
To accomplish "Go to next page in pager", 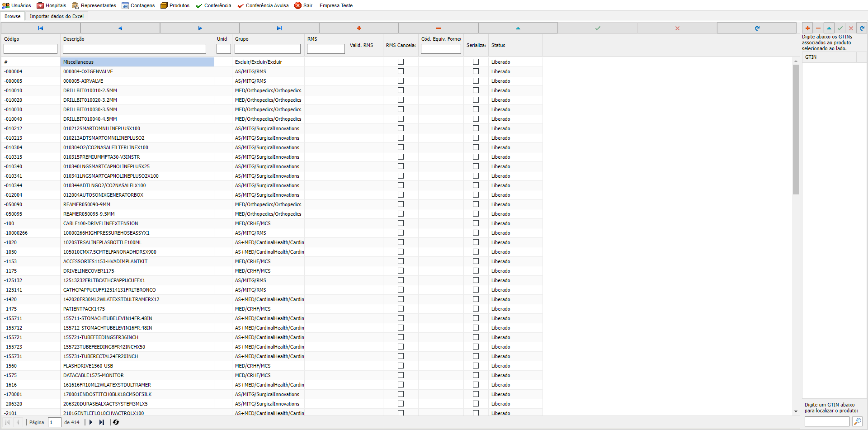I will [x=91, y=422].
